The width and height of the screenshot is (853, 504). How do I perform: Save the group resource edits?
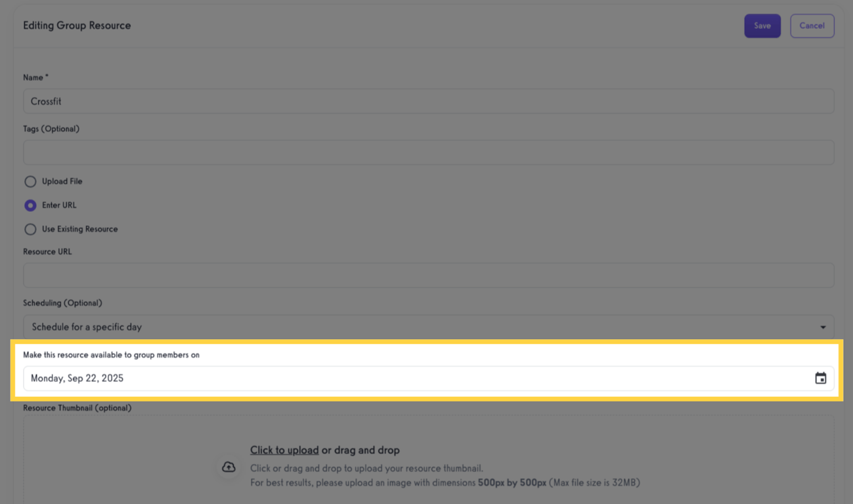tap(762, 26)
